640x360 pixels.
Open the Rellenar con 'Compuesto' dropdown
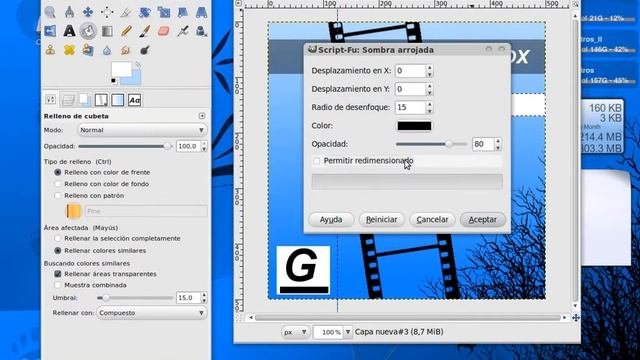pyautogui.click(x=151, y=313)
